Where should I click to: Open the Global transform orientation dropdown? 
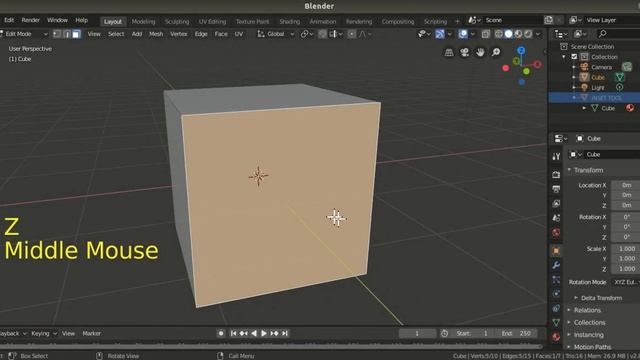276,34
